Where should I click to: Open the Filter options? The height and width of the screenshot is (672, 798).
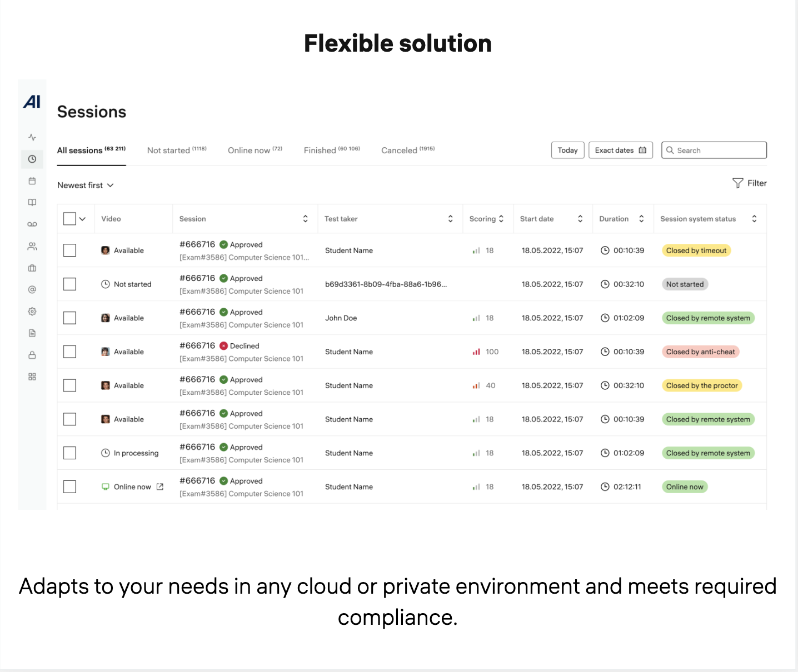pos(750,183)
